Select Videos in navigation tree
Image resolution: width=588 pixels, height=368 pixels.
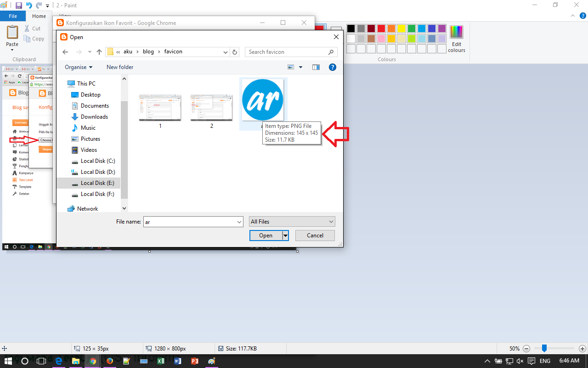(84, 149)
